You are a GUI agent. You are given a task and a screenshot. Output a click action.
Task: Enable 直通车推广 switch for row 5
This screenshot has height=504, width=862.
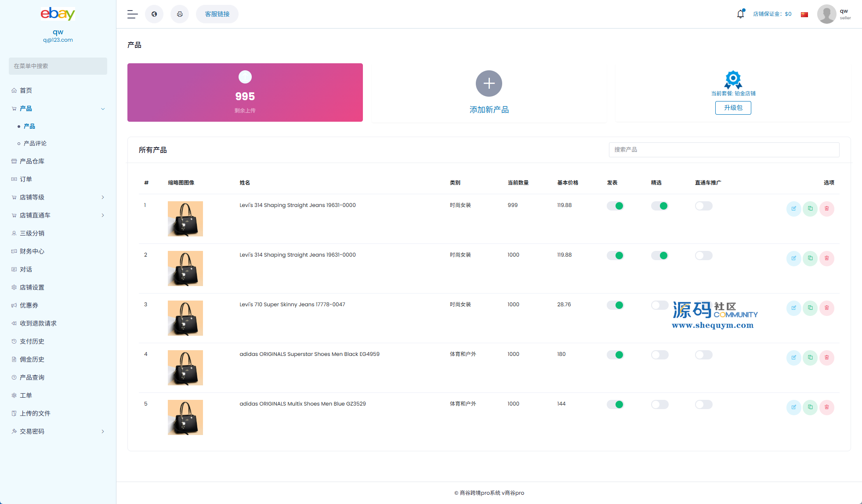(703, 405)
